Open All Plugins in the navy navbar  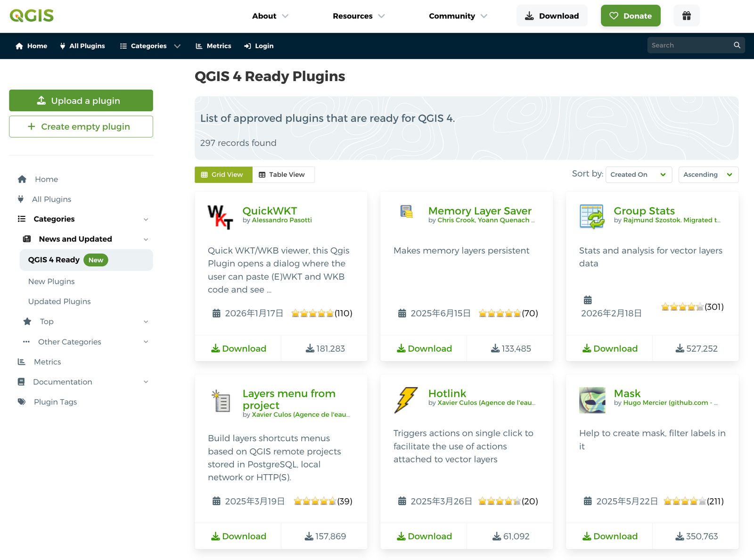(82, 46)
